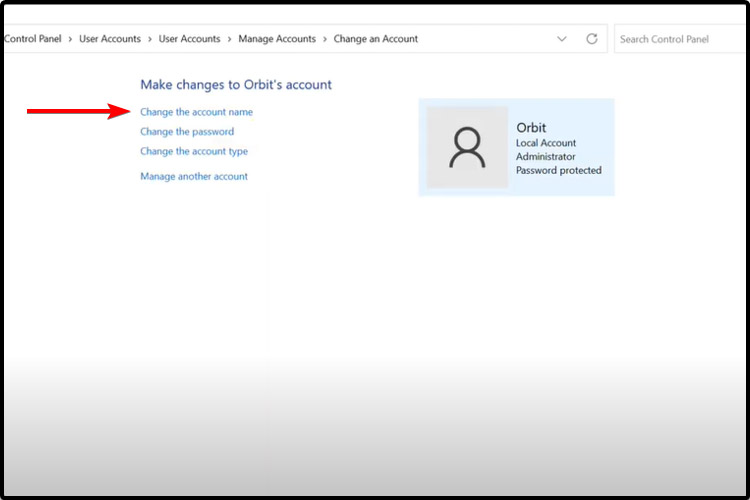Click the refresh icon beside the address bar
Viewport: 750px width, 500px height.
pyautogui.click(x=592, y=39)
